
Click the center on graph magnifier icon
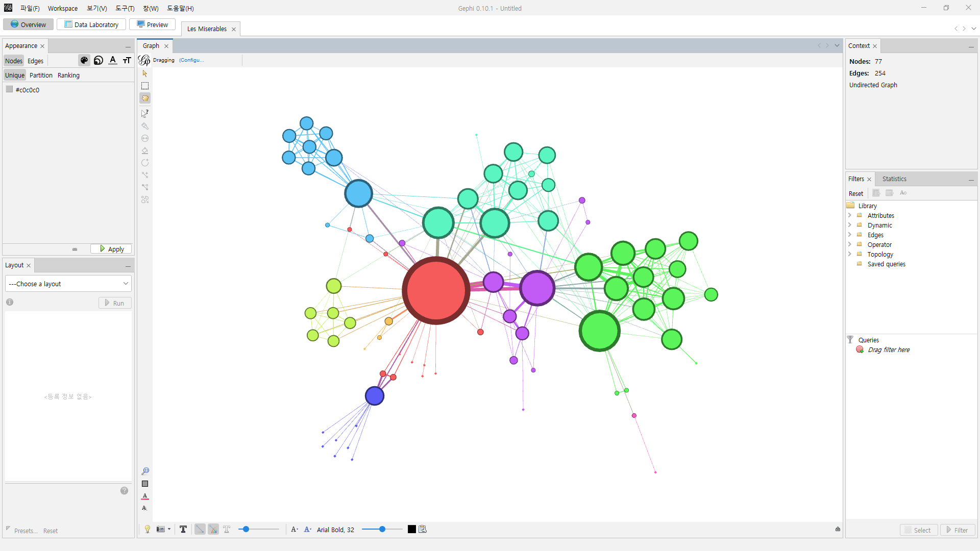[x=145, y=471]
